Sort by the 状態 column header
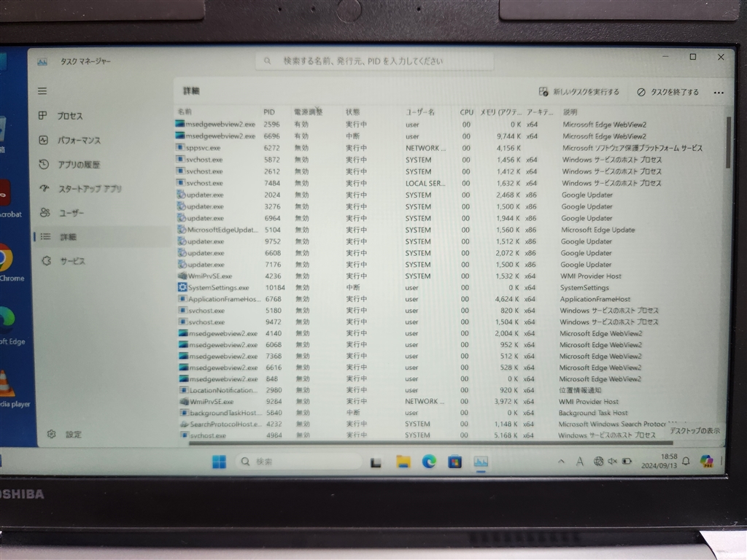This screenshot has height=560, width=747. 352,112
